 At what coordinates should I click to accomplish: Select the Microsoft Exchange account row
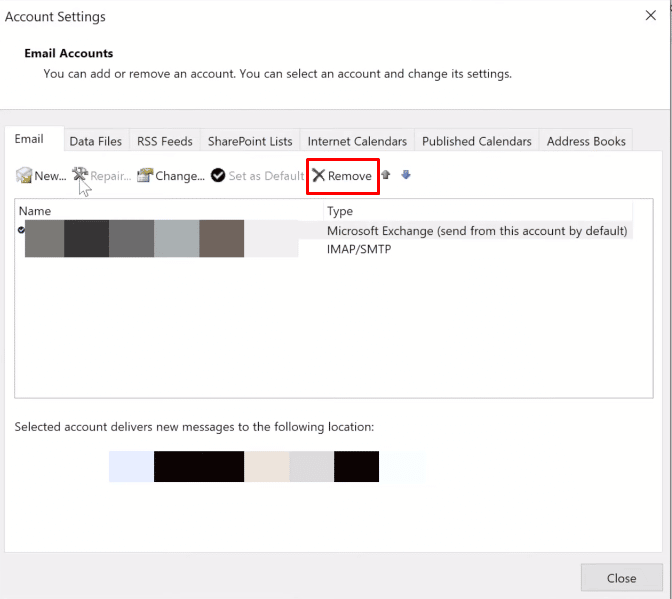click(x=324, y=231)
